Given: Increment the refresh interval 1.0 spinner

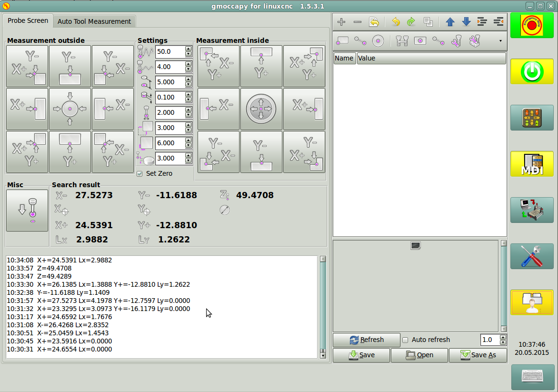Looking at the screenshot, I should [503, 337].
